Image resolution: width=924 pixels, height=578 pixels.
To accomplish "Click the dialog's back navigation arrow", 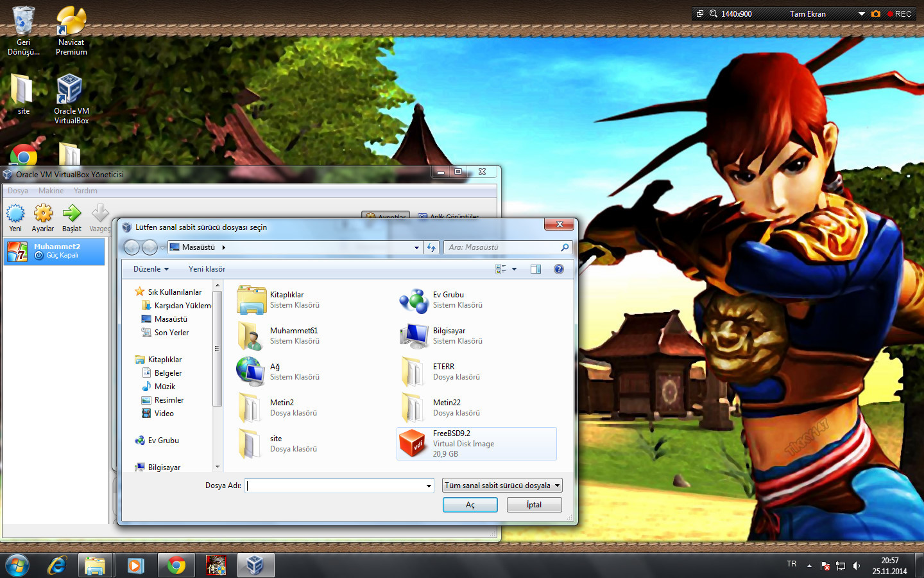I will point(132,247).
